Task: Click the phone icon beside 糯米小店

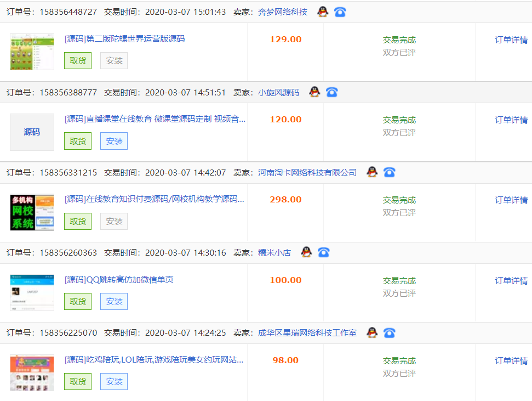Action: point(323,252)
